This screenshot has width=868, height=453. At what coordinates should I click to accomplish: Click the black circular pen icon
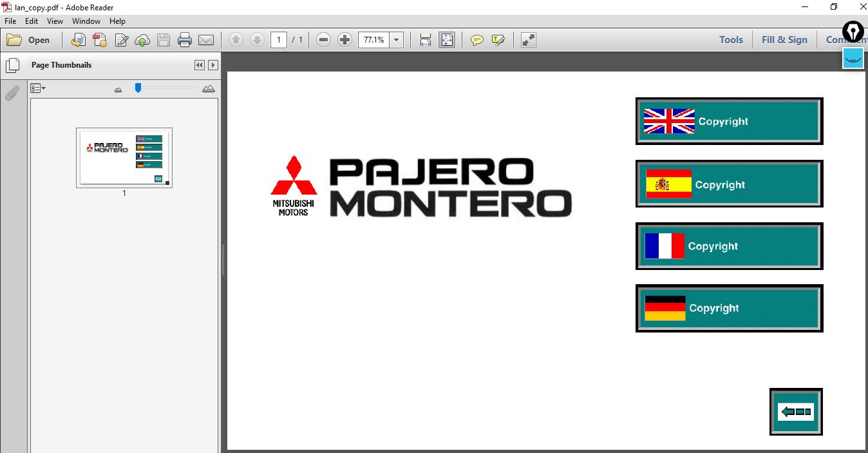pyautogui.click(x=853, y=31)
